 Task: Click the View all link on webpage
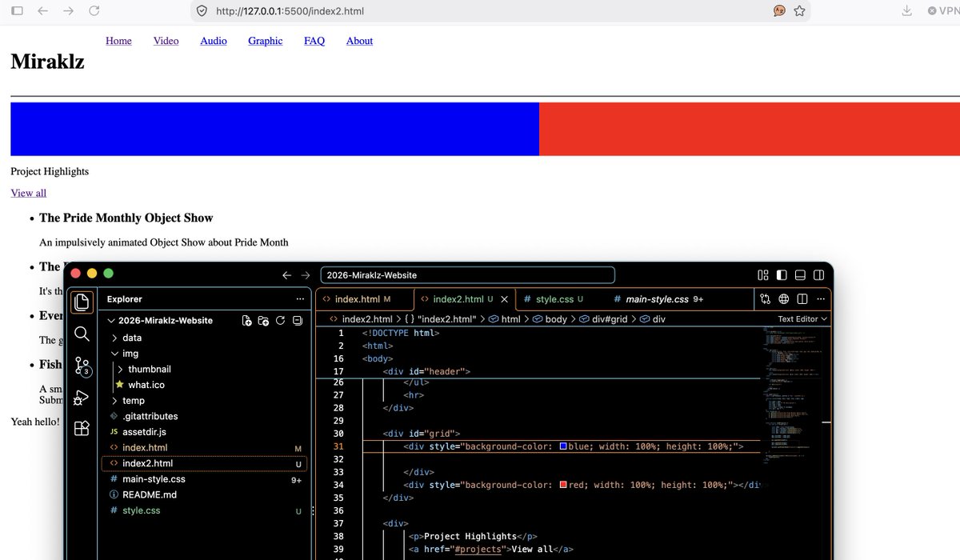[29, 193]
